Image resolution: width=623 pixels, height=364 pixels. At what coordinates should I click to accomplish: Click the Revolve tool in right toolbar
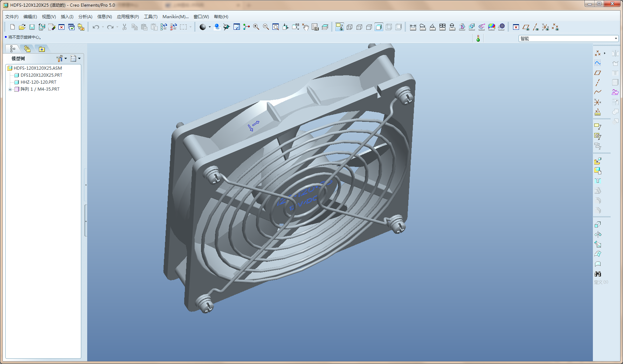[598, 234]
